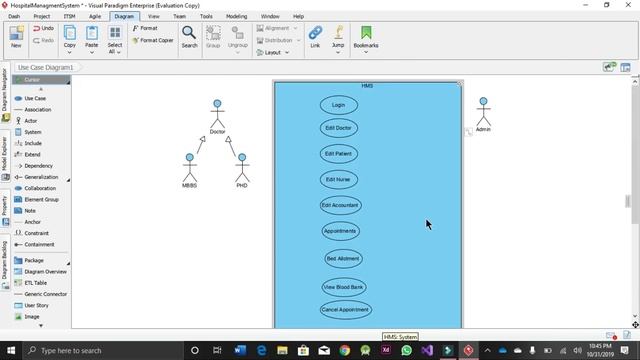
Task: Select the Element Group tool
Action: (x=37, y=200)
